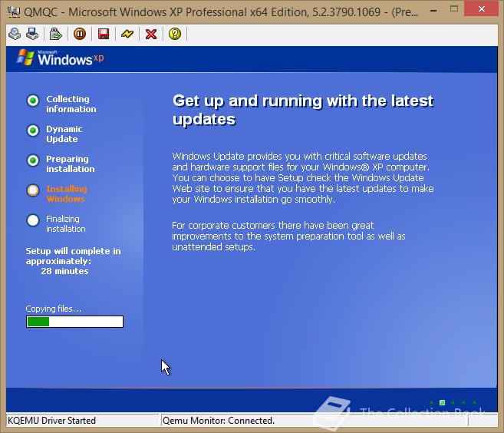Minimize the QMQC window
The width and height of the screenshot is (504, 433).
tap(433, 11)
